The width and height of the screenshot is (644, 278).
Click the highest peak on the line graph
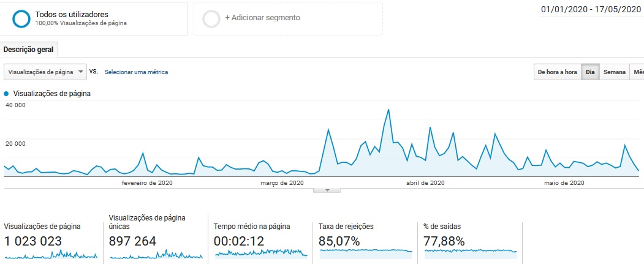click(x=388, y=110)
